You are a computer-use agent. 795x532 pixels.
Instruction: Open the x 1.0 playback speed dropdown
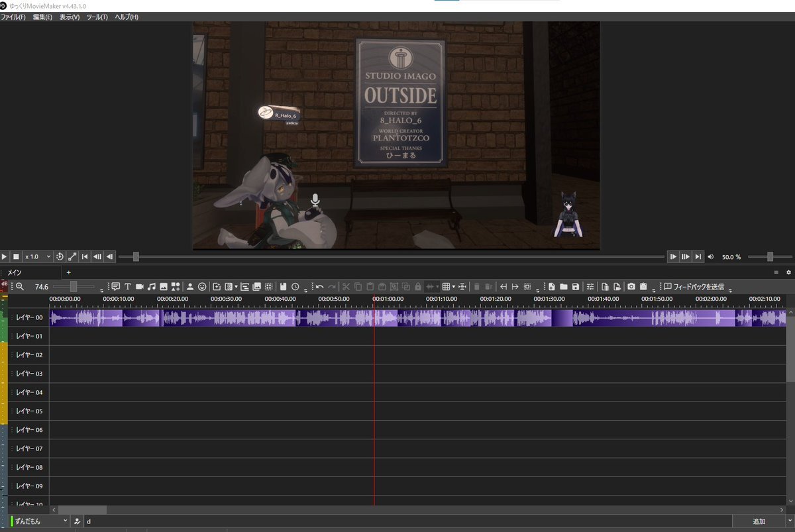(x=38, y=256)
